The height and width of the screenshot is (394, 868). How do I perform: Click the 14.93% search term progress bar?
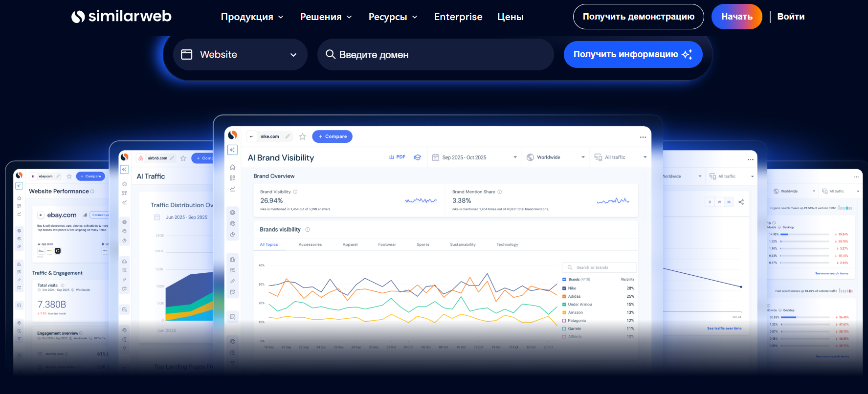[x=804, y=235]
